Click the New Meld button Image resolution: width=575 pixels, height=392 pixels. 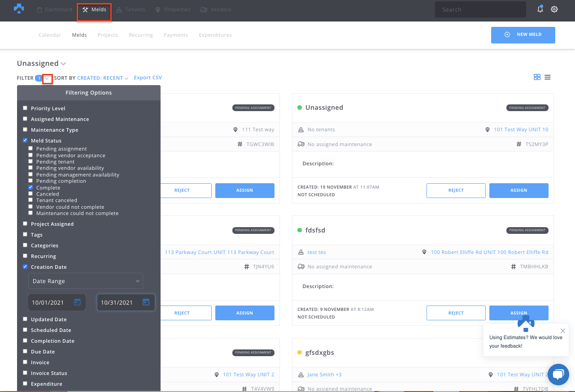523,35
